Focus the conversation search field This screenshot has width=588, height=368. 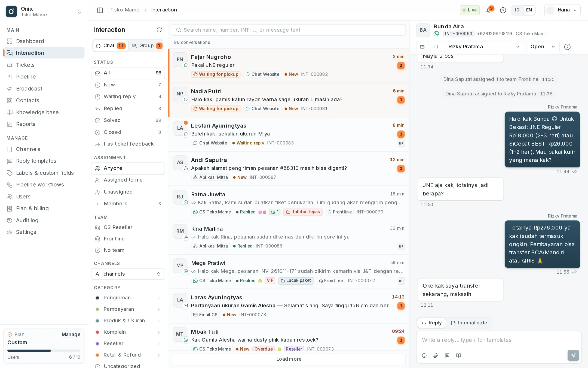coord(289,30)
